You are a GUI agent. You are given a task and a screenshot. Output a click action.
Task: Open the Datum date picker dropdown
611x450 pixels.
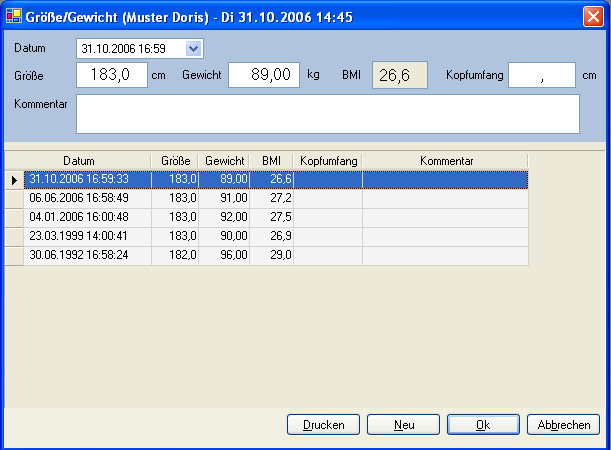coord(194,48)
